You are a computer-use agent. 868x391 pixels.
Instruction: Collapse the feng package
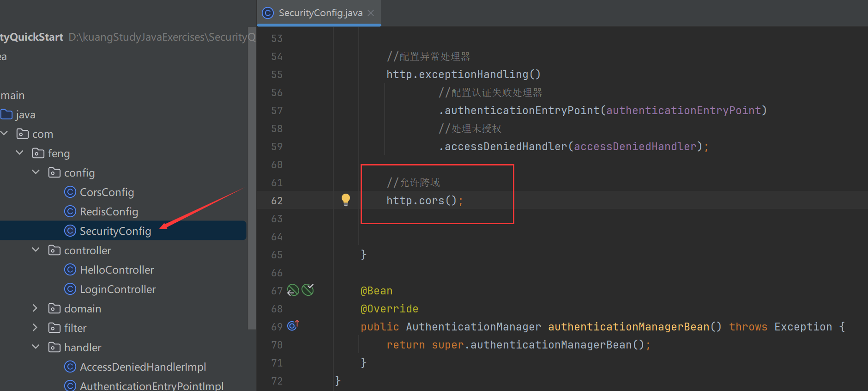(20, 153)
